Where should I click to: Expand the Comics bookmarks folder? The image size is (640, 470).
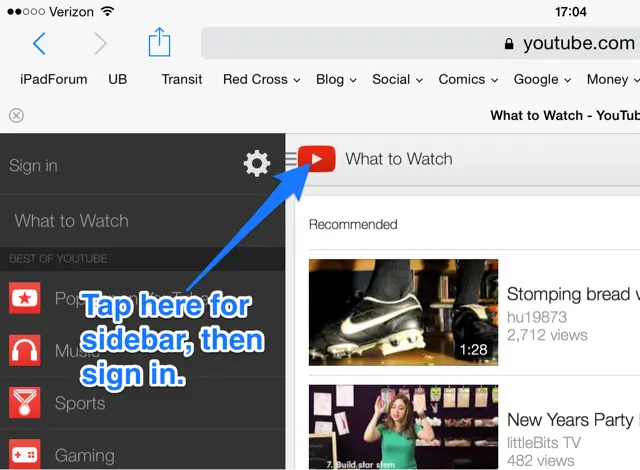pyautogui.click(x=468, y=79)
